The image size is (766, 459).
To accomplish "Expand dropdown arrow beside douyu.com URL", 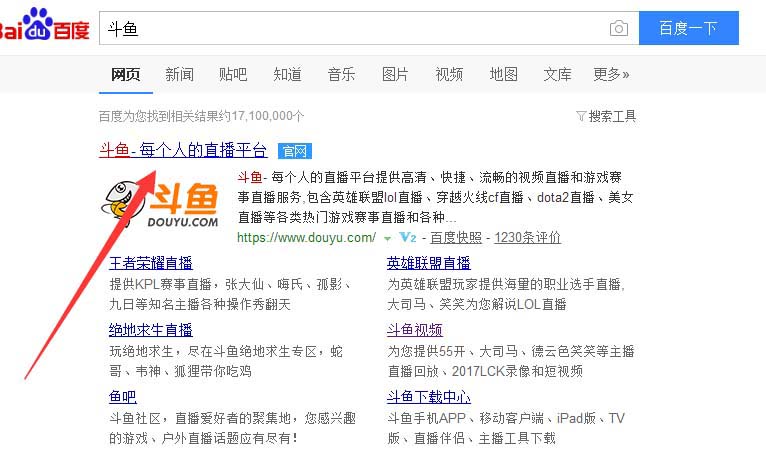I will click(387, 239).
